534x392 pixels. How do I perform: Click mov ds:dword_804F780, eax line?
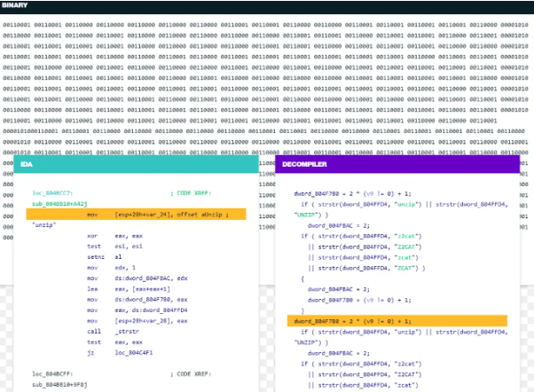[137, 300]
